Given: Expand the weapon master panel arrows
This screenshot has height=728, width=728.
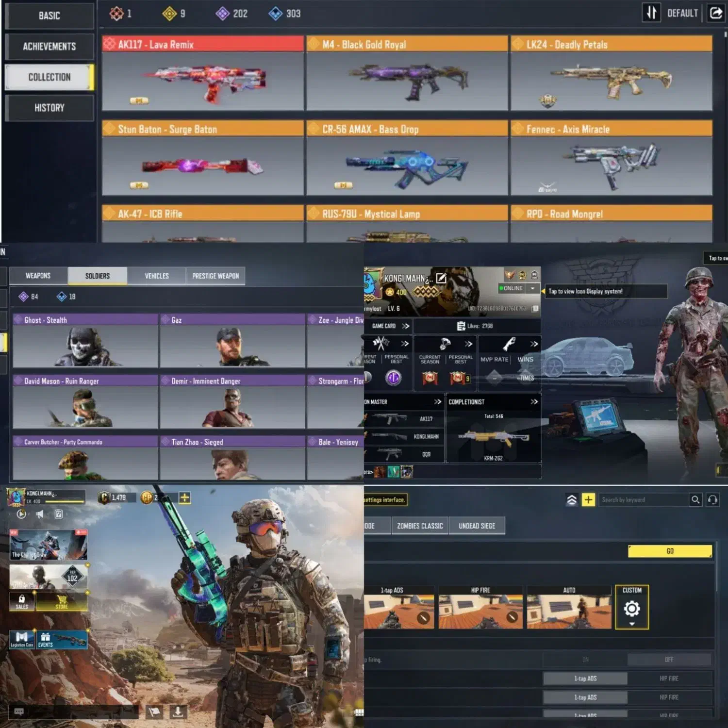Looking at the screenshot, I should coord(438,402).
